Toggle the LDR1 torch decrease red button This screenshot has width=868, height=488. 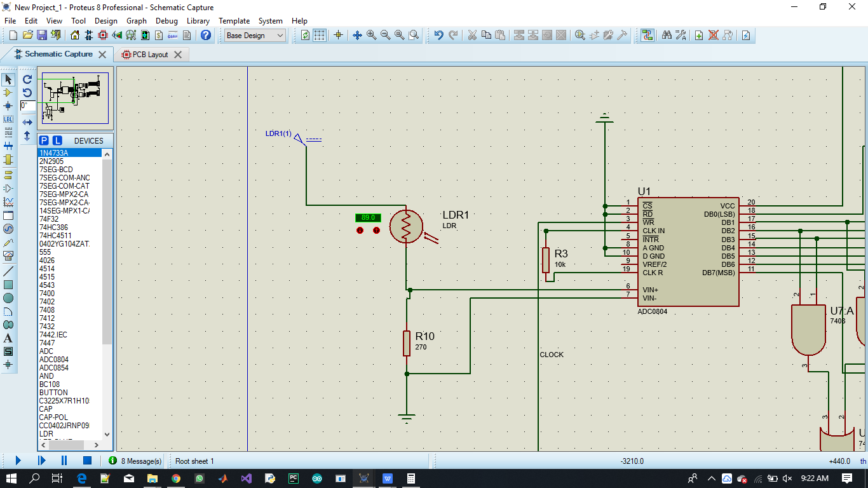tap(360, 230)
